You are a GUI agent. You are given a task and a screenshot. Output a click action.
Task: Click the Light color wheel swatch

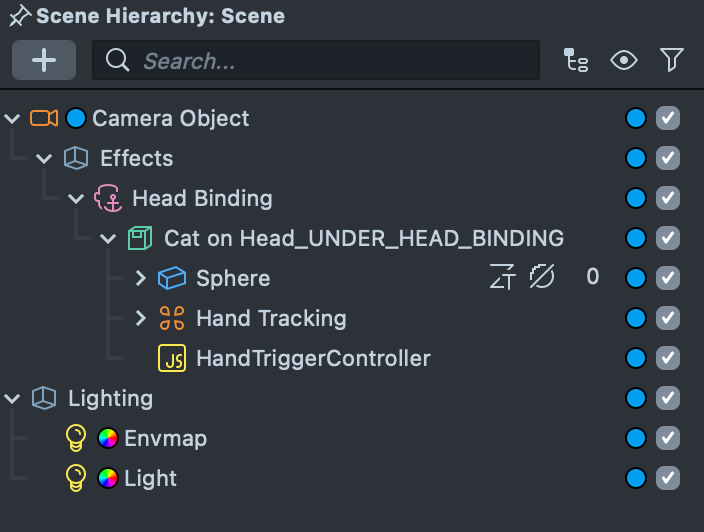pos(108,478)
